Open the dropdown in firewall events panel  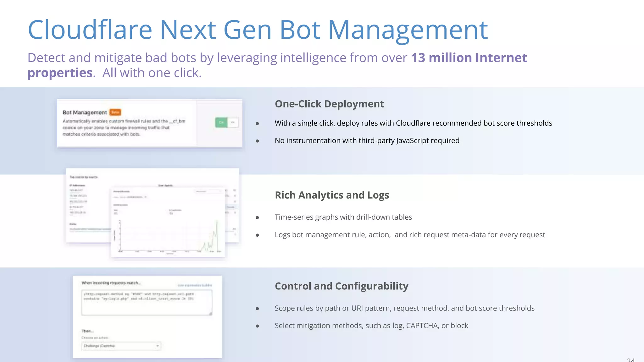tap(208, 191)
